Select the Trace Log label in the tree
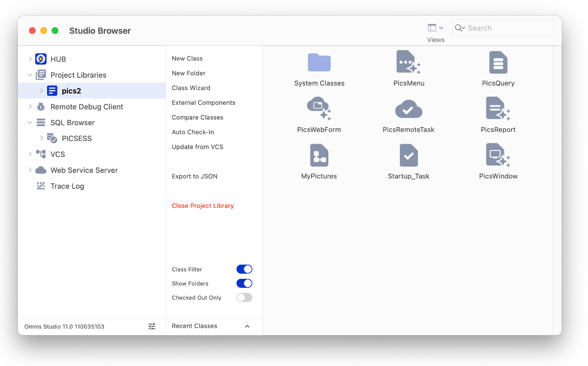 67,186
